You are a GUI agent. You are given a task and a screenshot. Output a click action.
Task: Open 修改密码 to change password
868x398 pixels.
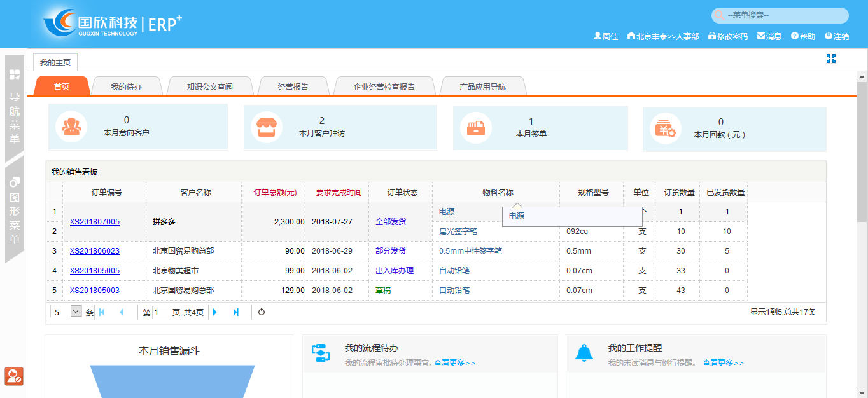727,37
